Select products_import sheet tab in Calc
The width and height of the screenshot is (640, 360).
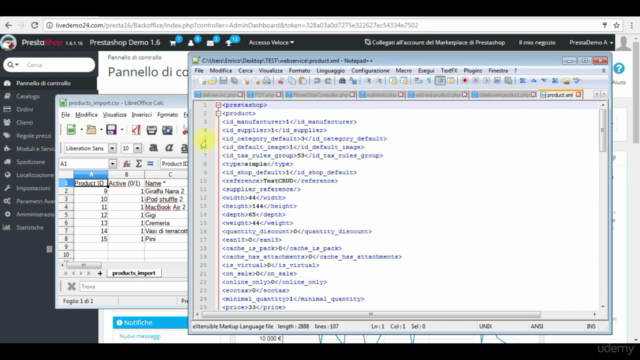pyautogui.click(x=134, y=273)
